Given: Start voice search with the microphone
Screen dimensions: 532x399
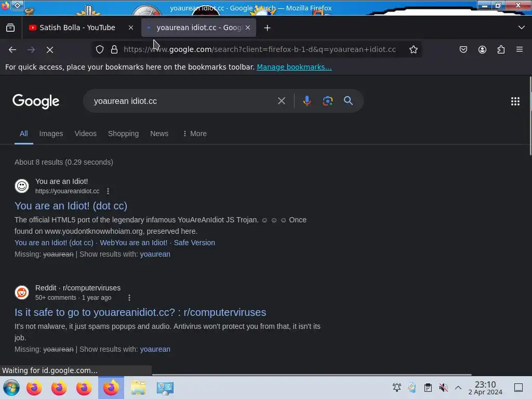Looking at the screenshot, I should 307,101.
